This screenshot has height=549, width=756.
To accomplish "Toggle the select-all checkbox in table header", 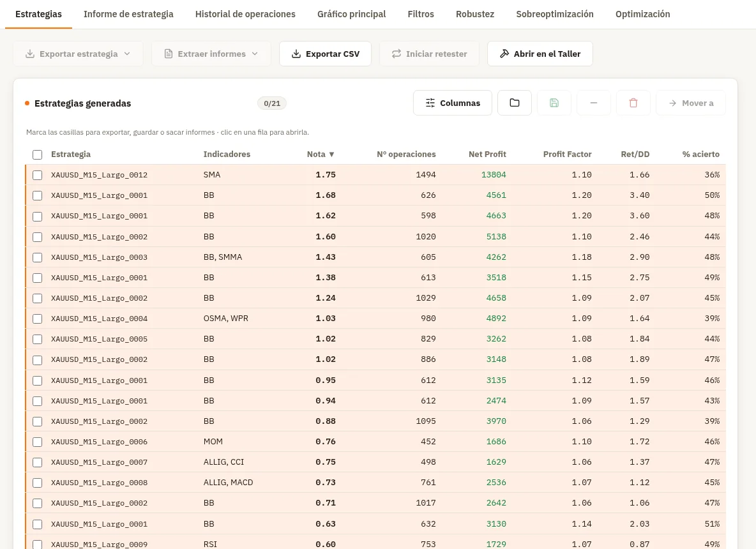I will [x=37, y=154].
